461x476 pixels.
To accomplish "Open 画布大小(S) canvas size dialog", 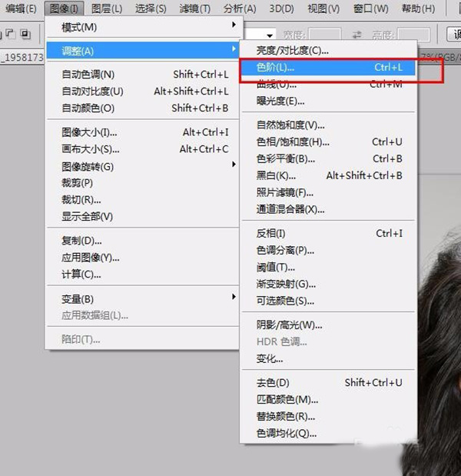I will click(x=143, y=149).
